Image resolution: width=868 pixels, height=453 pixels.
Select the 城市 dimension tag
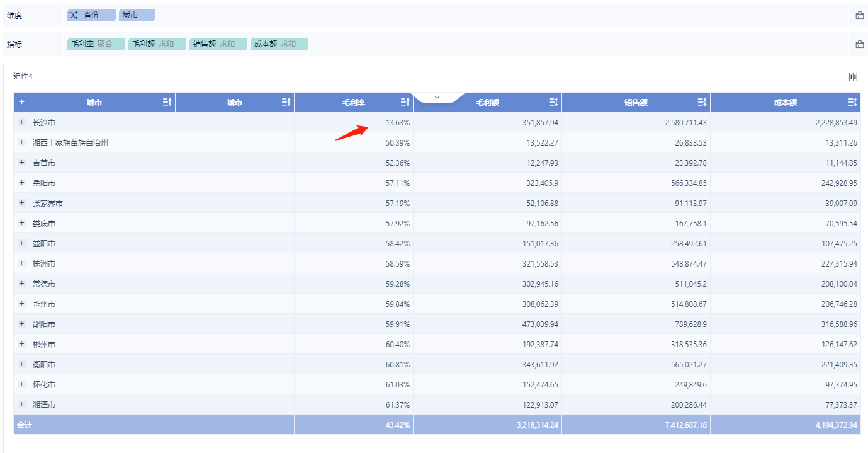(136, 15)
